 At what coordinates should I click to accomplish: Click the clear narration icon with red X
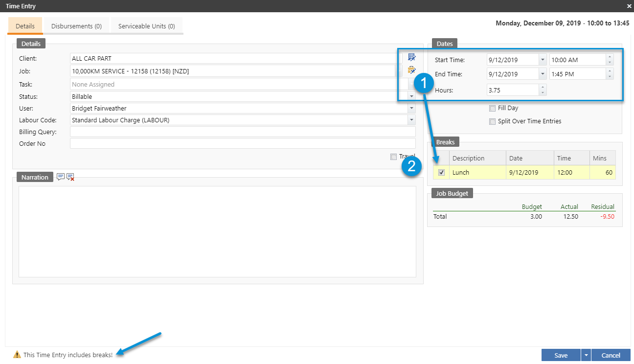tap(70, 177)
